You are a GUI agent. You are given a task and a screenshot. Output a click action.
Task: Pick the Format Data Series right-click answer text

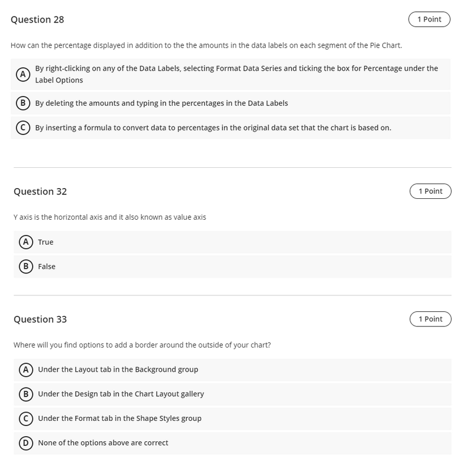pos(236,75)
